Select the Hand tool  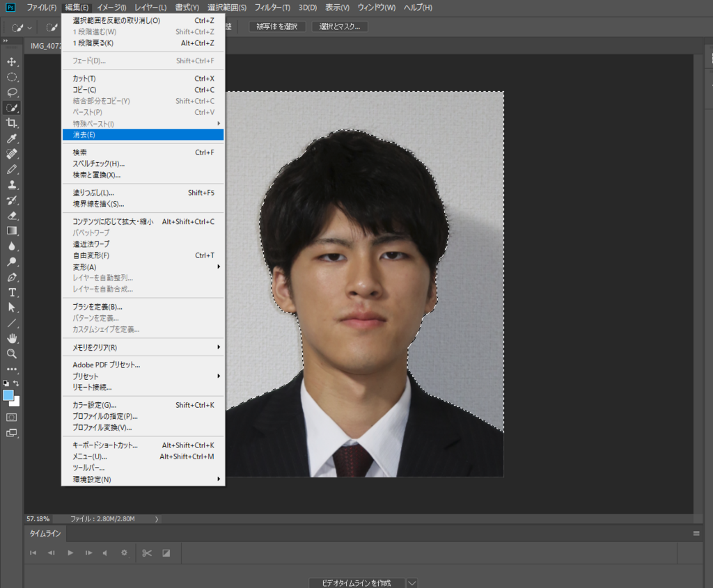point(12,338)
